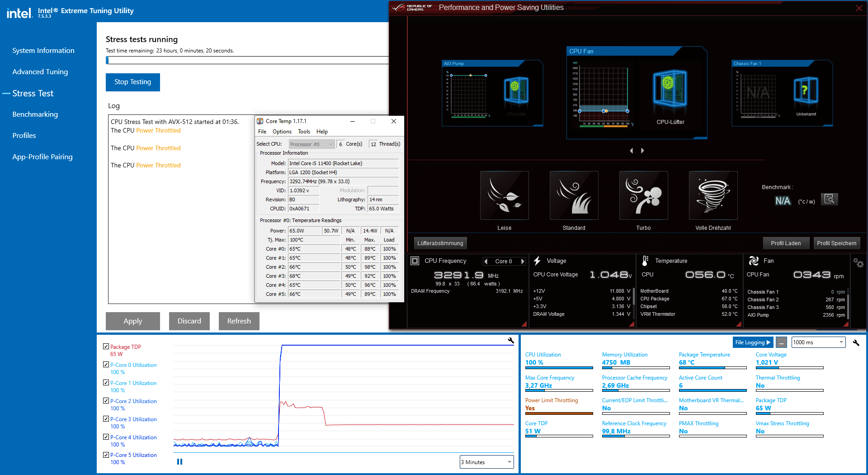
Task: Click the Stress Test sidebar item
Action: pos(33,93)
